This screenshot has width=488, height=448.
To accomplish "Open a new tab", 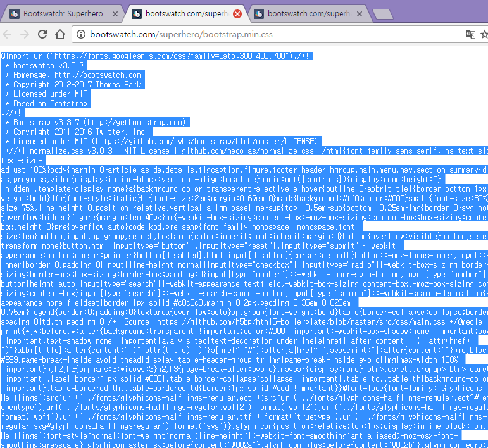I will (x=382, y=15).
